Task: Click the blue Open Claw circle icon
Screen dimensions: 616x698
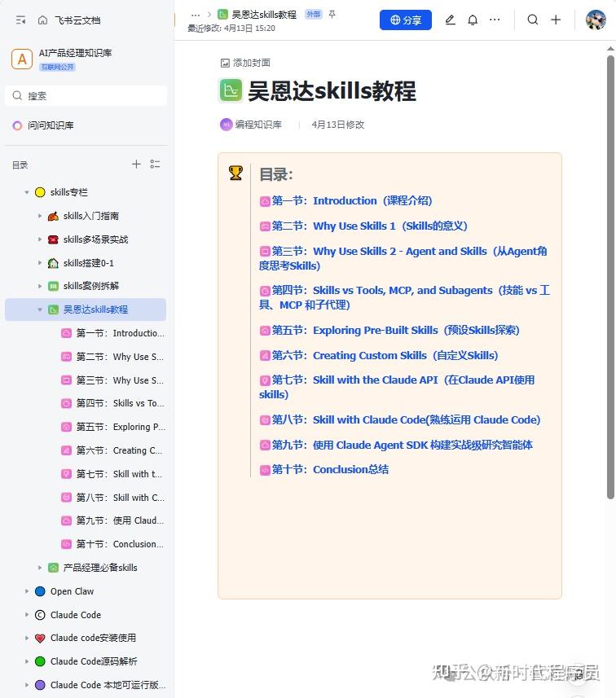Action: [x=40, y=591]
